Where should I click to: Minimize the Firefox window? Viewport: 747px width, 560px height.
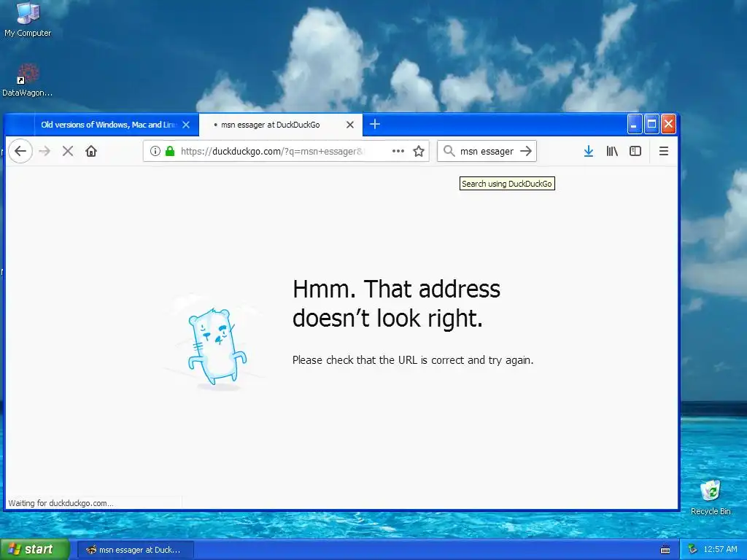[635, 124]
